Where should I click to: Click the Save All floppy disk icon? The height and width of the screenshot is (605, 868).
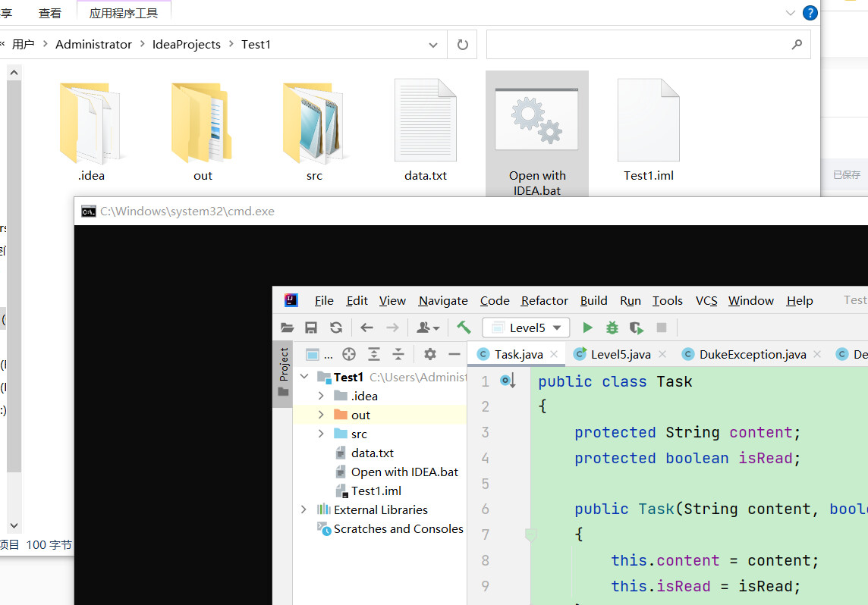click(x=311, y=328)
